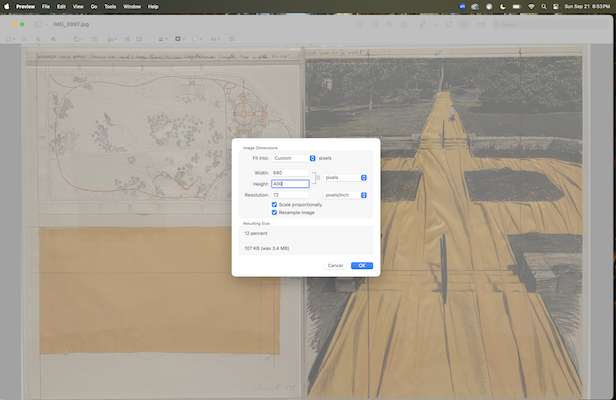Image resolution: width=616 pixels, height=400 pixels.
Task: Click the Wi-Fi status icon
Action: pos(530,6)
